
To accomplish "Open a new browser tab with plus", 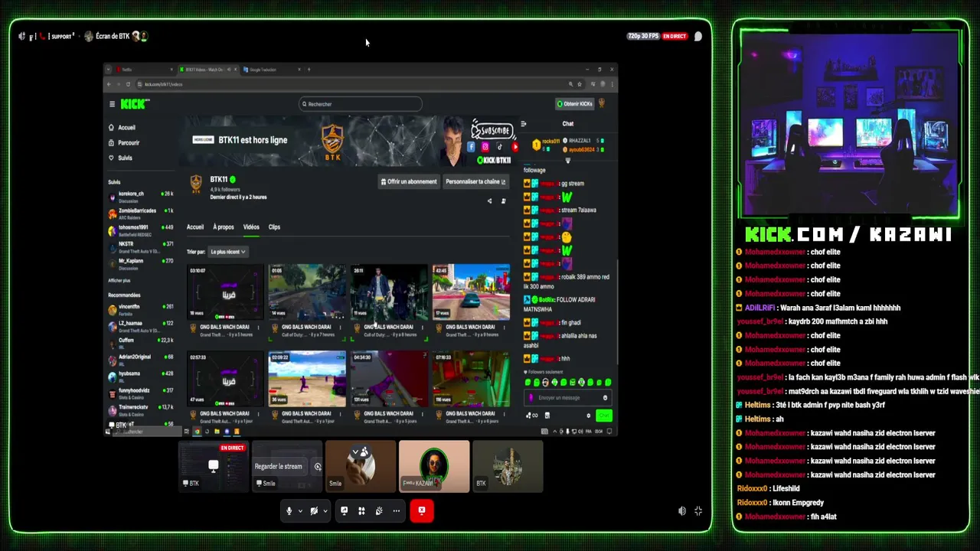I will point(309,70).
